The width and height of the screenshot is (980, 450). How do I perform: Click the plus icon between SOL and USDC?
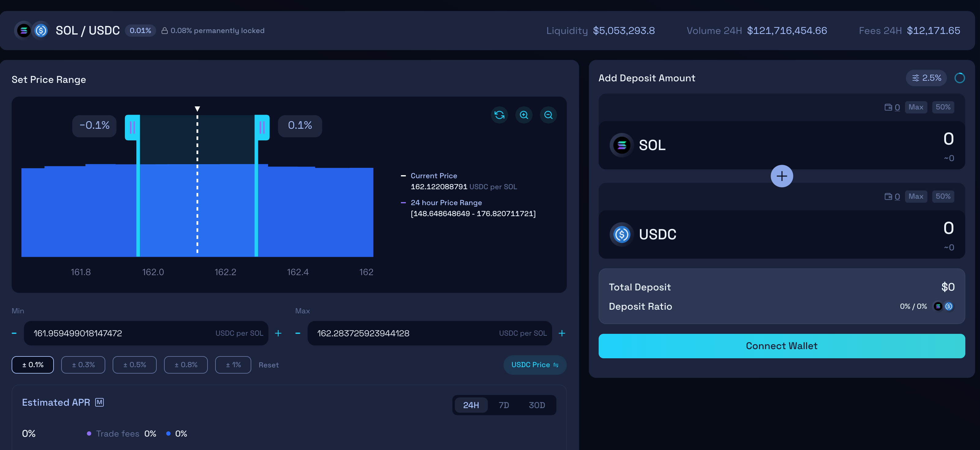click(x=781, y=176)
